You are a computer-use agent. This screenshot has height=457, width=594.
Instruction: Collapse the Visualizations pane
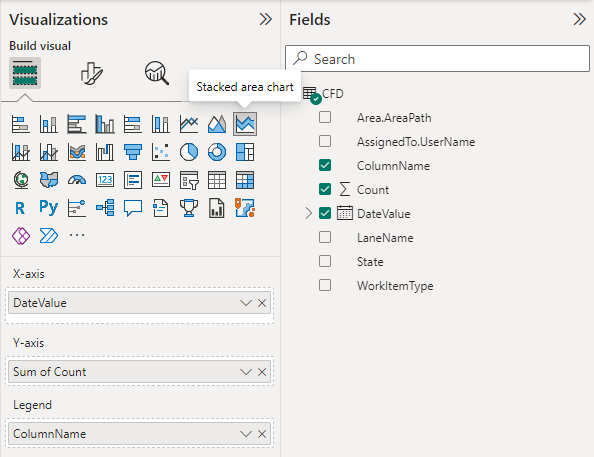click(x=266, y=19)
